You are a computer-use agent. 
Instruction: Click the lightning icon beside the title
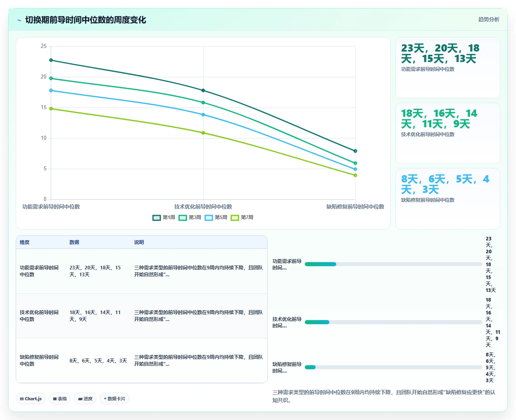coord(19,20)
